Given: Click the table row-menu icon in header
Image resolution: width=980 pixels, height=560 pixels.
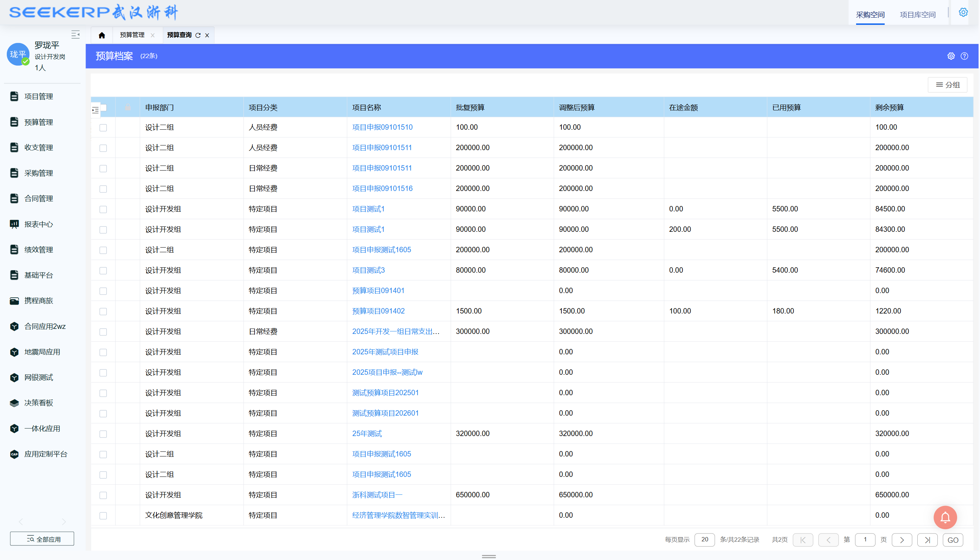Looking at the screenshot, I should click(x=95, y=111).
